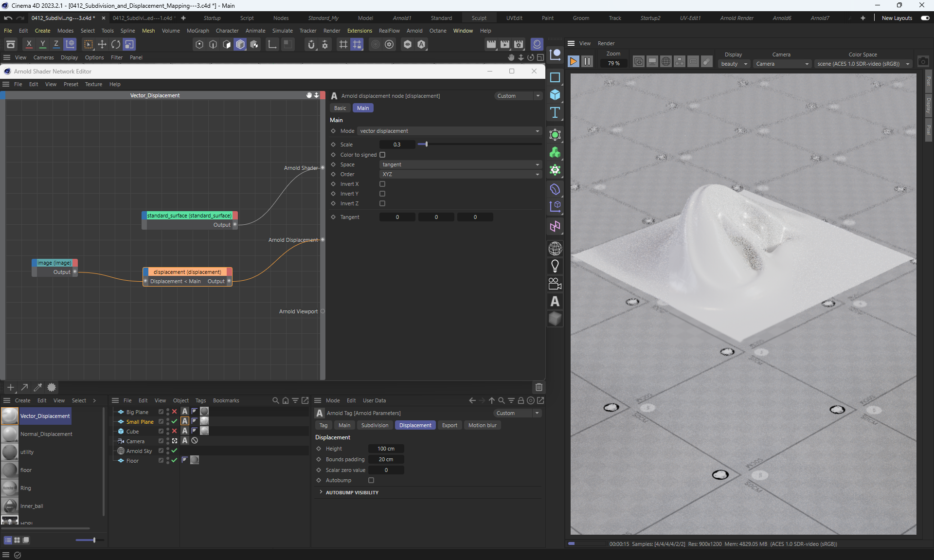Click the IPR play button in render view

[573, 62]
